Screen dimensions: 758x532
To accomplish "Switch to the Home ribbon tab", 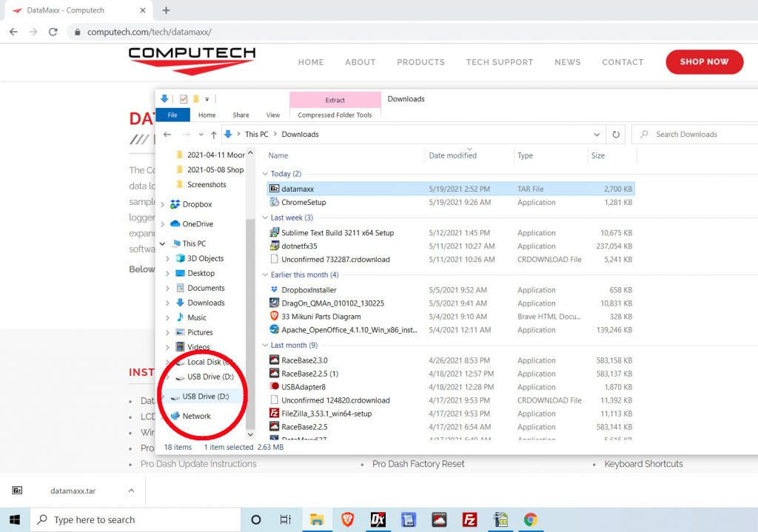I will tap(207, 115).
